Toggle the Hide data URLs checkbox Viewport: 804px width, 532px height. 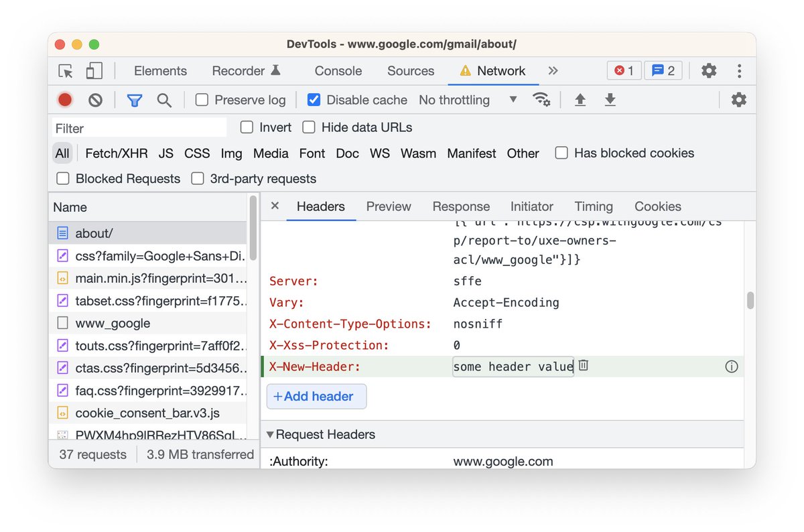point(309,127)
